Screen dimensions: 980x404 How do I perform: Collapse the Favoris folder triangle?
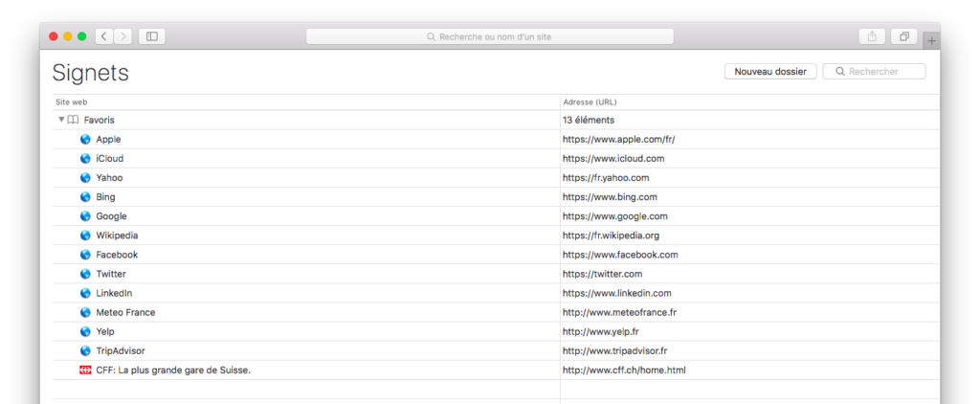click(61, 120)
